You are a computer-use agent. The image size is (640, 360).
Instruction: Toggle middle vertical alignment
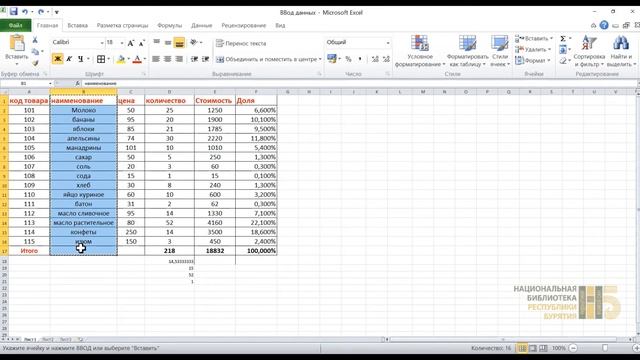[167, 42]
